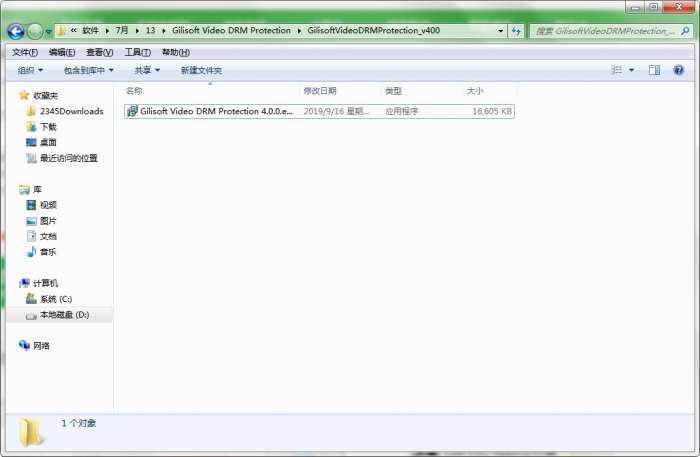The image size is (700, 457).
Task: Open 最近访问的位置 in sidebar
Action: point(69,158)
